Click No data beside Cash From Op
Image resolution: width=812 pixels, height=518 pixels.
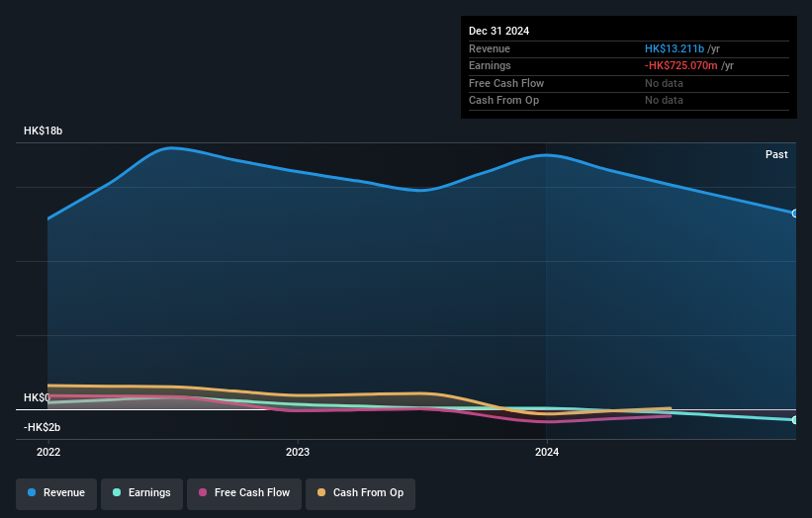(x=664, y=101)
